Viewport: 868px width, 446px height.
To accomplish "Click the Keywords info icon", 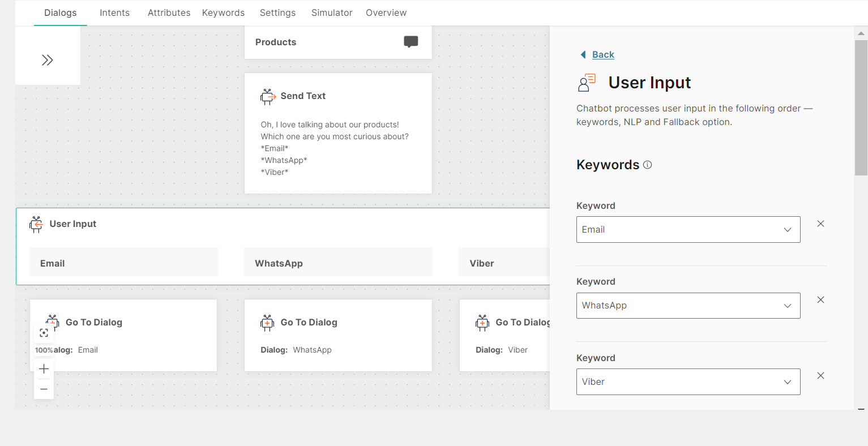I will [x=648, y=165].
